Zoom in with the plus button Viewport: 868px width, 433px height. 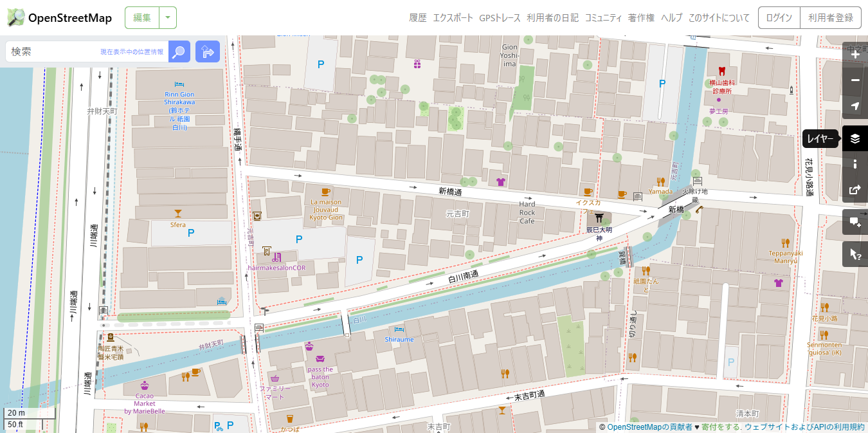click(855, 55)
